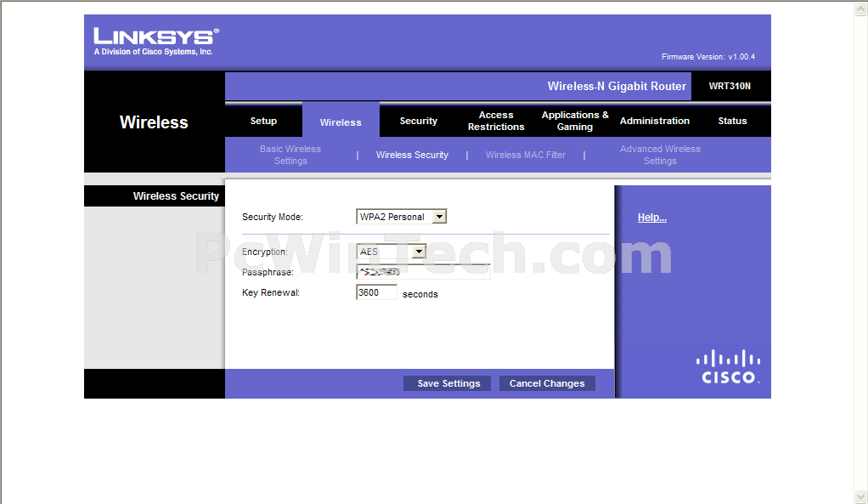Go to Advanced Wireless Settings subtab
This screenshot has width=868, height=504.
pos(660,155)
